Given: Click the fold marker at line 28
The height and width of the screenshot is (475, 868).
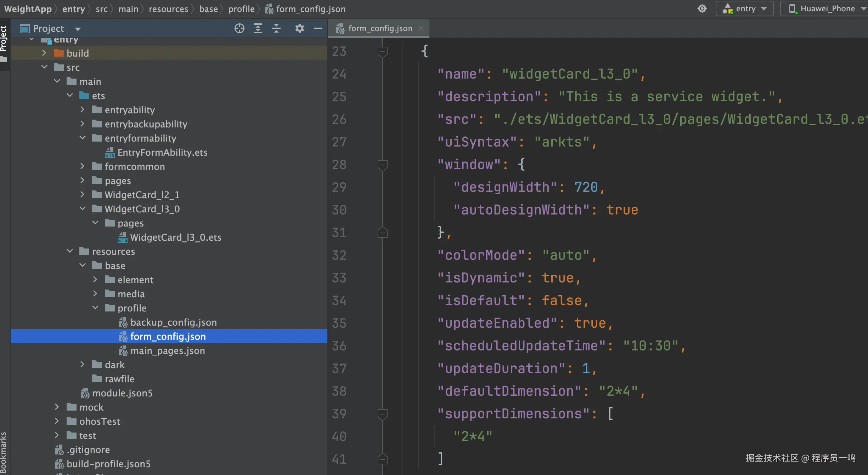Looking at the screenshot, I should [382, 165].
